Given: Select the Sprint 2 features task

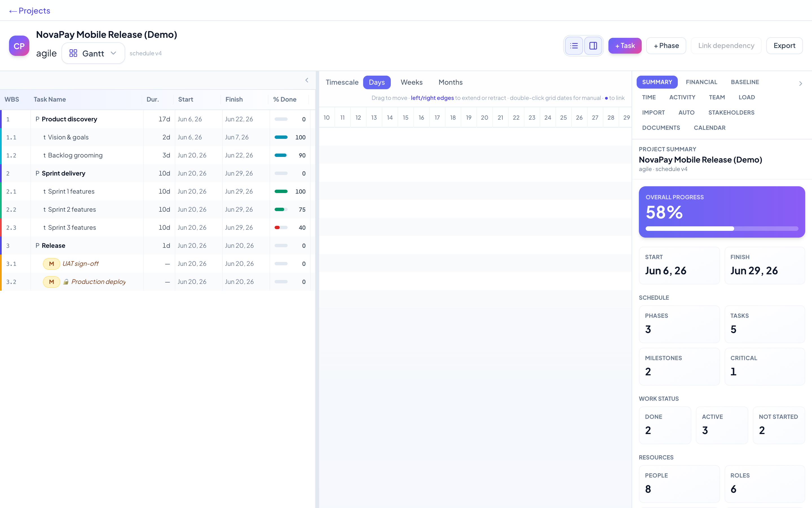Looking at the screenshot, I should coord(158,210).
